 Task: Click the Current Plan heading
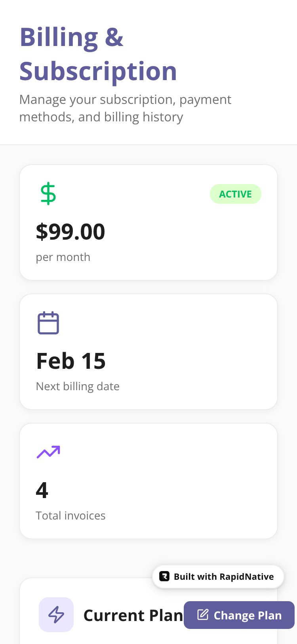point(133,615)
